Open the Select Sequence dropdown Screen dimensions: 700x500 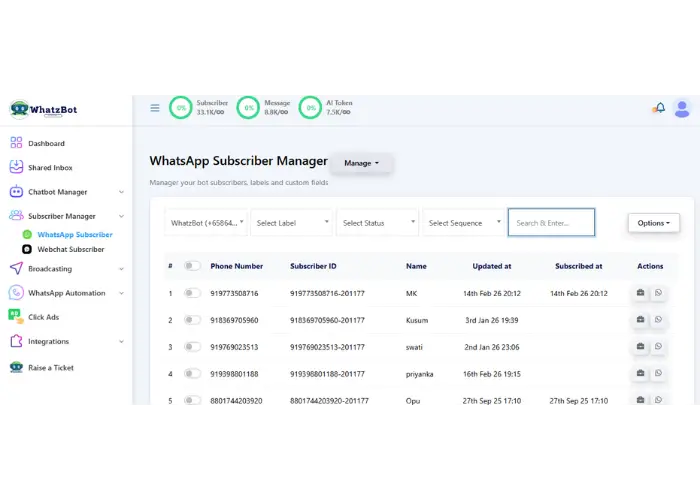(x=463, y=223)
